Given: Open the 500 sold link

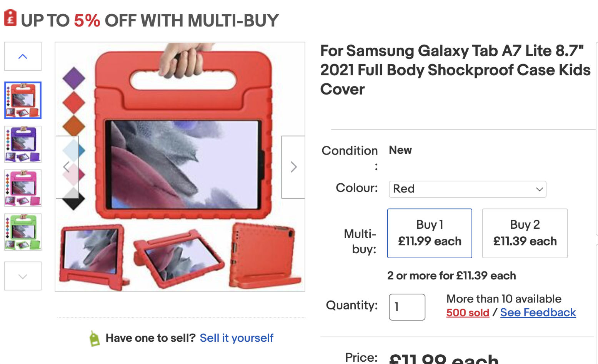Looking at the screenshot, I should [467, 312].
